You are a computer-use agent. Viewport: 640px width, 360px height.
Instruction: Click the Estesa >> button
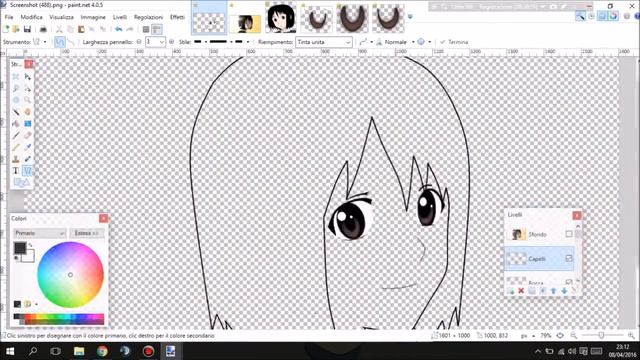87,233
